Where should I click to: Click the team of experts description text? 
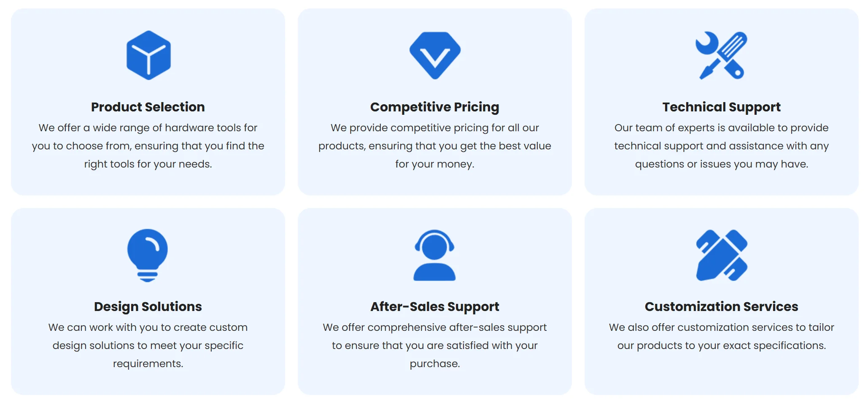click(x=721, y=146)
